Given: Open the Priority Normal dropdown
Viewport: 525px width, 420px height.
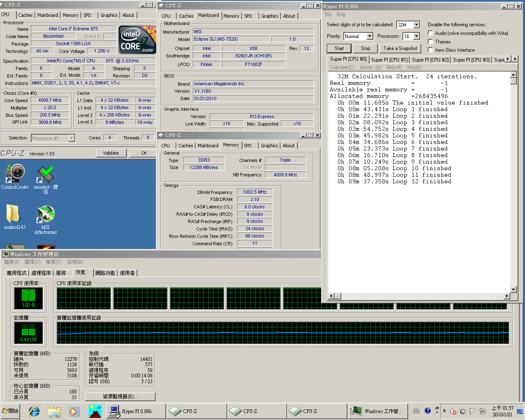Looking at the screenshot, I should [370, 36].
